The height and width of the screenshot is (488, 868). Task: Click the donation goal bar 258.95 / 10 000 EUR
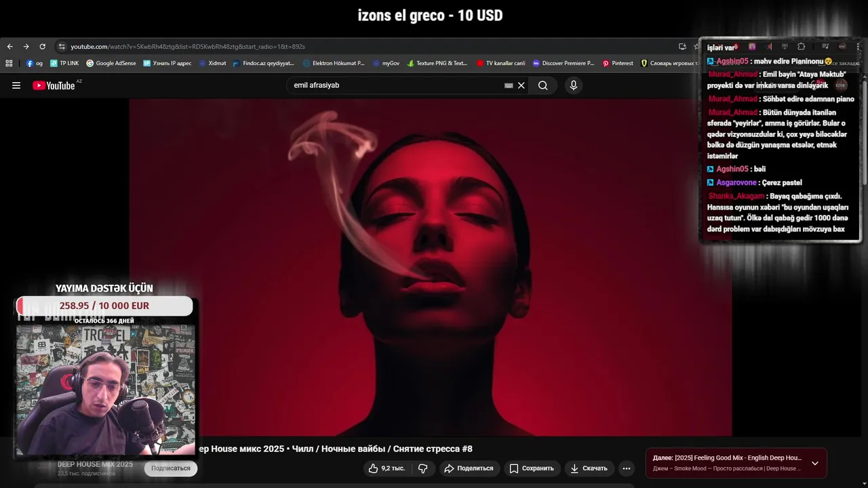click(x=104, y=306)
